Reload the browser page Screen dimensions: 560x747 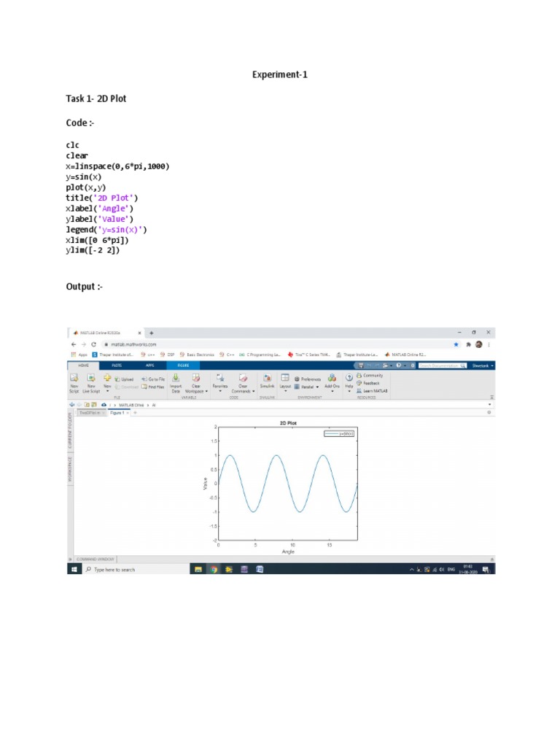coord(93,344)
